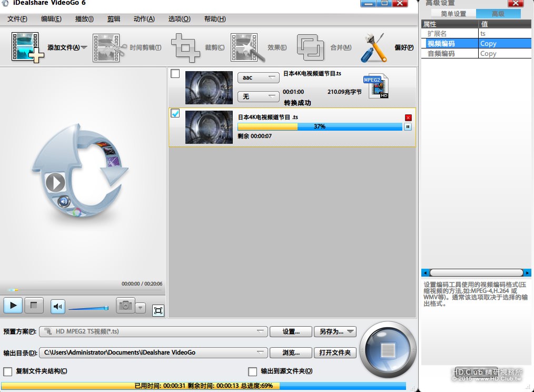Click the total progress bar at bottom
The height and width of the screenshot is (392, 534).
(204, 386)
